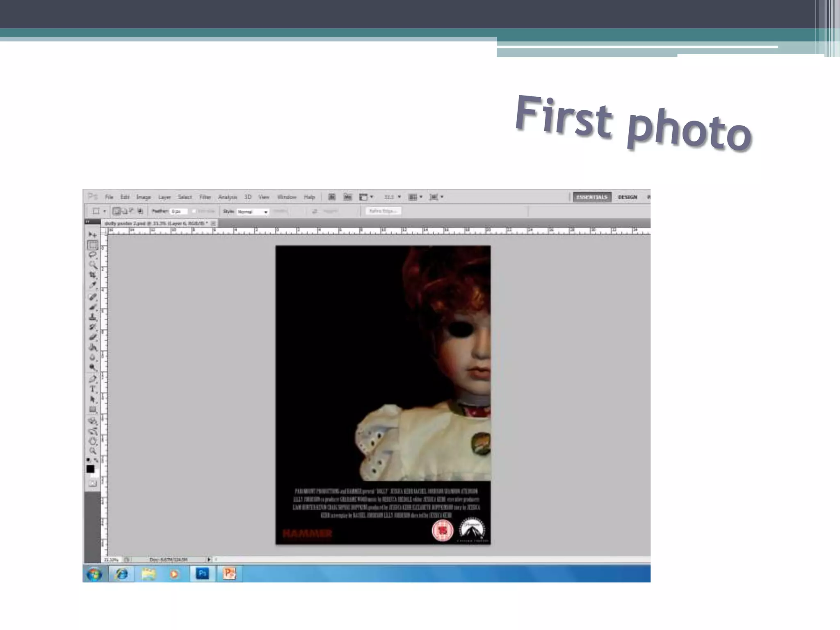Select the Crop tool
The height and width of the screenshot is (630, 840).
point(93,275)
